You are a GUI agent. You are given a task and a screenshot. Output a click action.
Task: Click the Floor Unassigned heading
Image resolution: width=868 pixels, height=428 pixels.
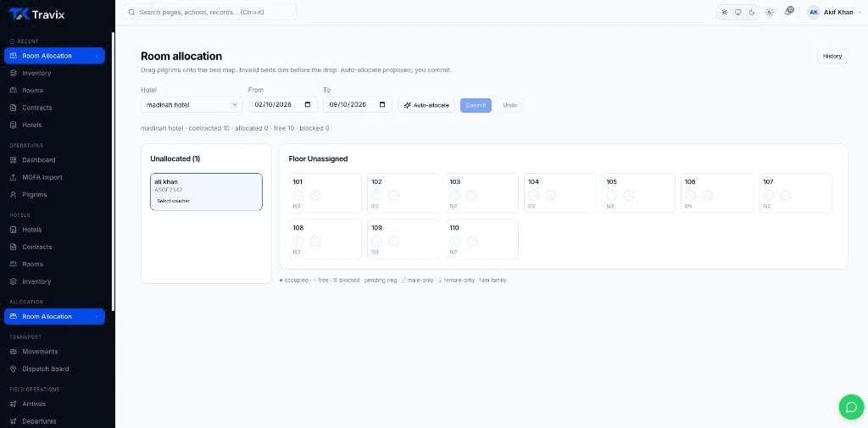319,158
